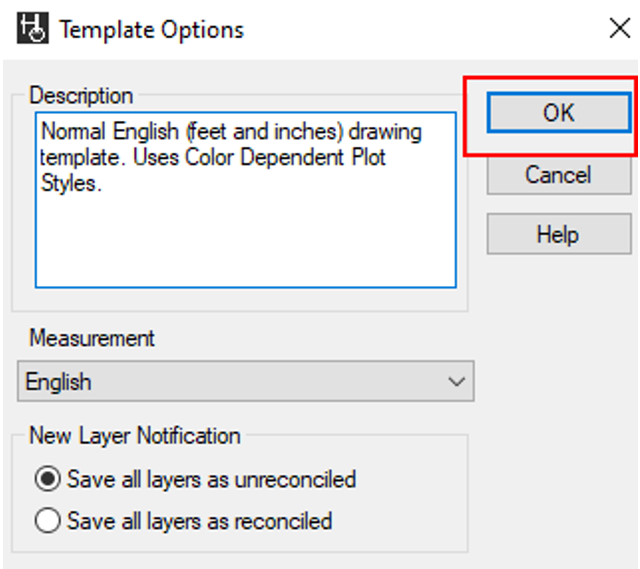This screenshot has height=569, width=640.
Task: Click the Measurement dropdown chevron arrow
Action: tap(456, 382)
